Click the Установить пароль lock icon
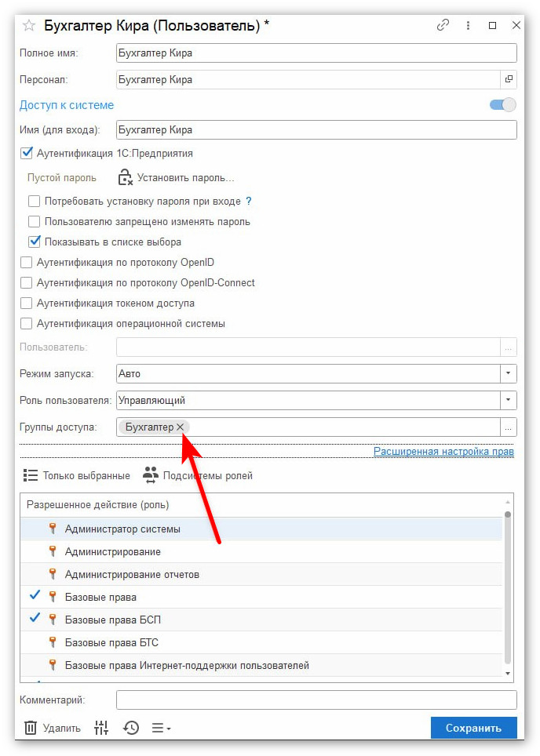The width and height of the screenshot is (540, 756). [125, 177]
